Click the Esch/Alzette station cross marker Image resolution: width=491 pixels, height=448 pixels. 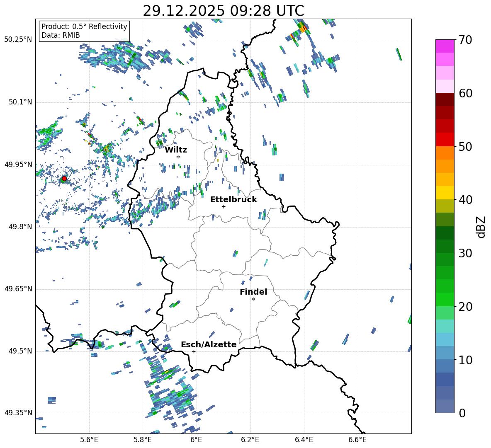point(194,351)
